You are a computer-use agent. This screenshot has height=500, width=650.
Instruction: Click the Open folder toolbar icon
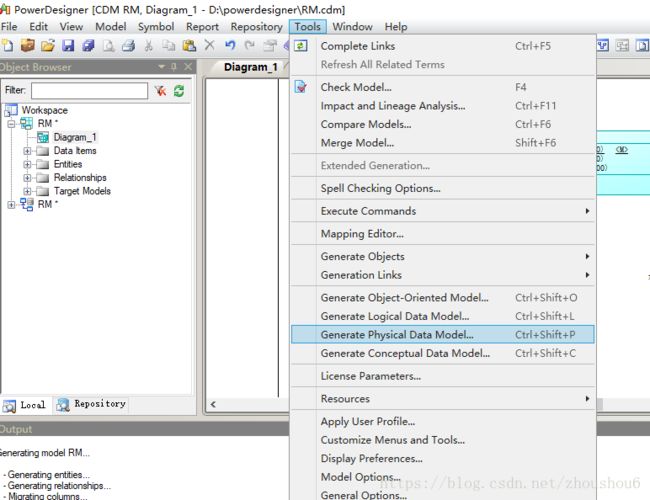(x=48, y=45)
